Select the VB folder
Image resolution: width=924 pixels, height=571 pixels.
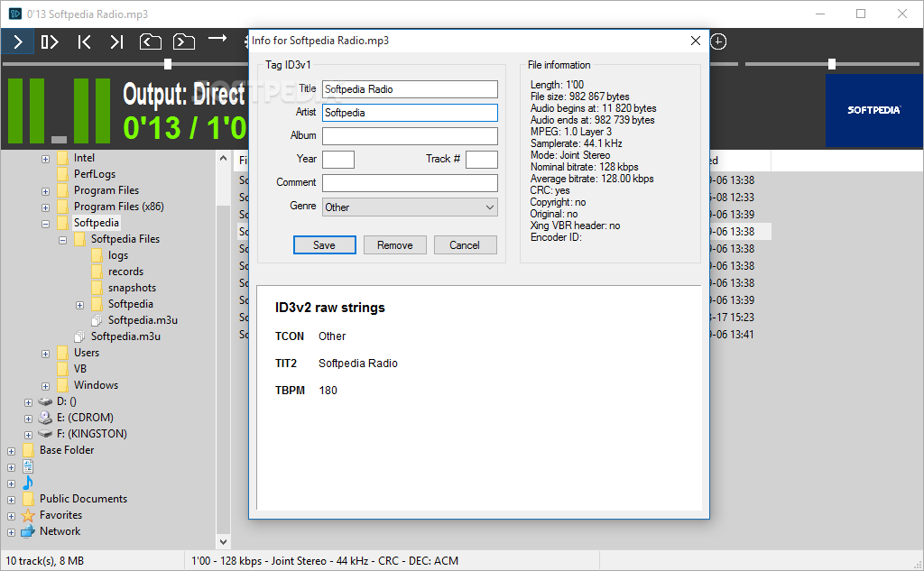coord(80,368)
